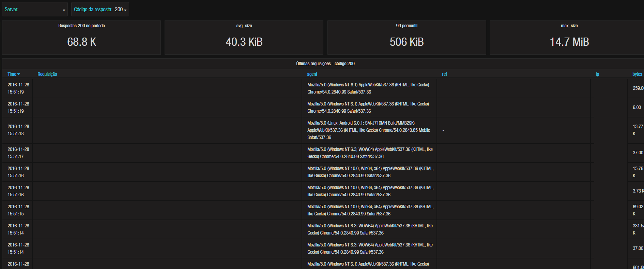
Task: Open the Respostas 200 no período panel title menu
Action: tap(81, 26)
